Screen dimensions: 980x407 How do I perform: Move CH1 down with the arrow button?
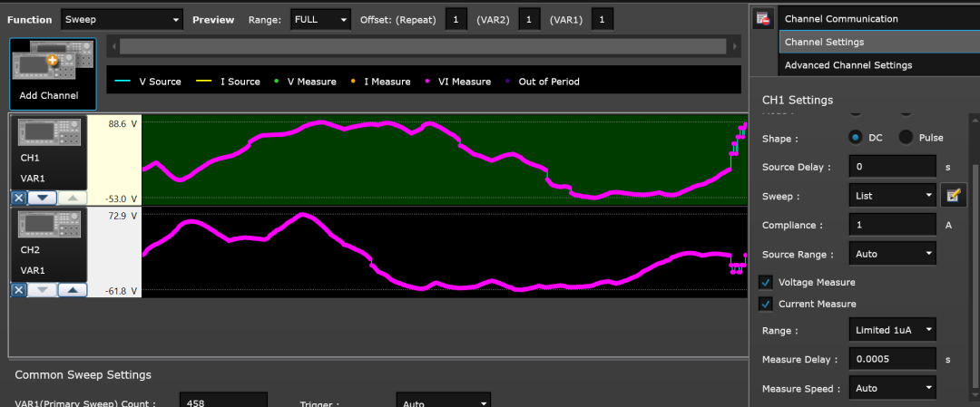point(42,198)
